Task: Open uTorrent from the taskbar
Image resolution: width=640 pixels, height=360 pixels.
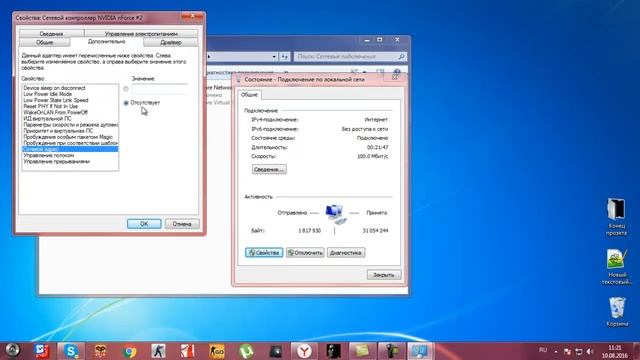Action: (x=246, y=351)
